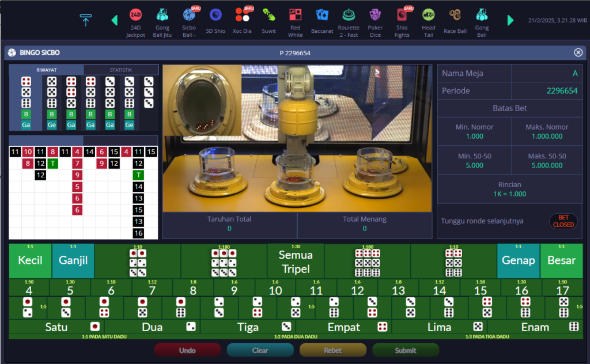Image resolution: width=590 pixels, height=364 pixels.
Task: Select the Enam single-die bet
Action: coord(535,327)
